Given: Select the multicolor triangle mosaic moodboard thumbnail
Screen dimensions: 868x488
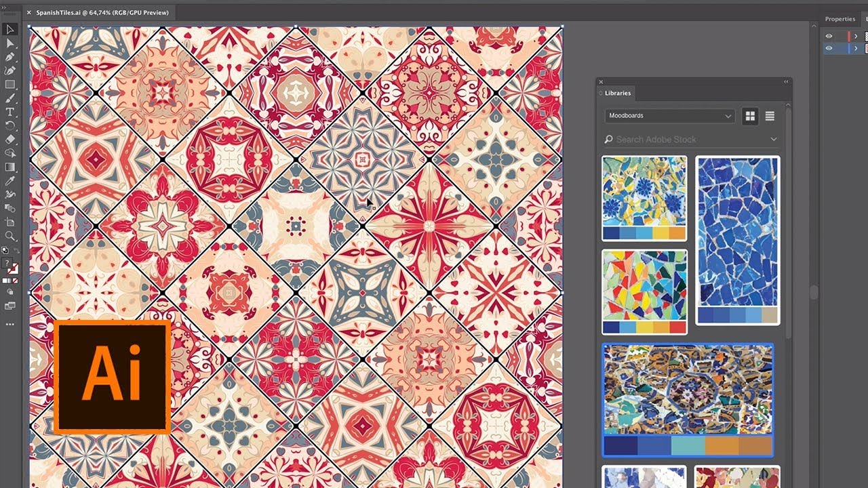Looking at the screenshot, I should point(644,292).
